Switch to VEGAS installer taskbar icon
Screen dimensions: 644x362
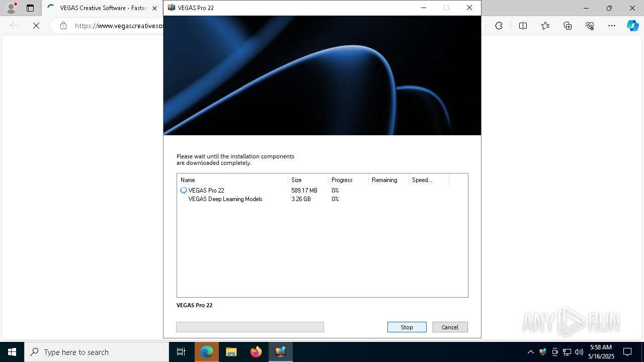point(281,352)
